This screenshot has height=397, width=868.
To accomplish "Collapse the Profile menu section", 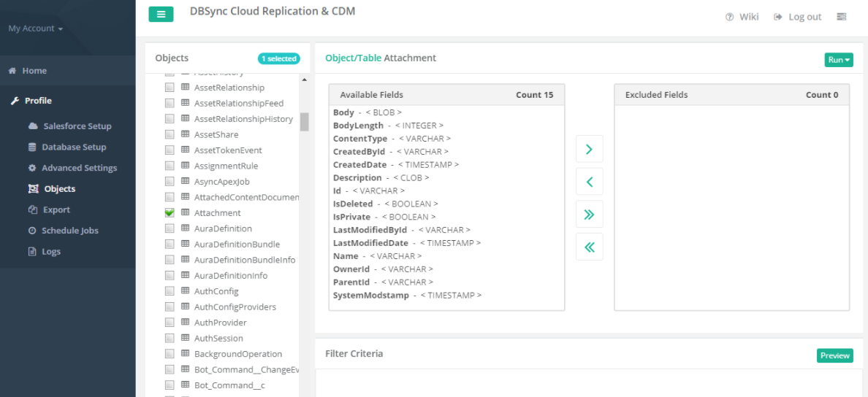I will pyautogui.click(x=38, y=101).
